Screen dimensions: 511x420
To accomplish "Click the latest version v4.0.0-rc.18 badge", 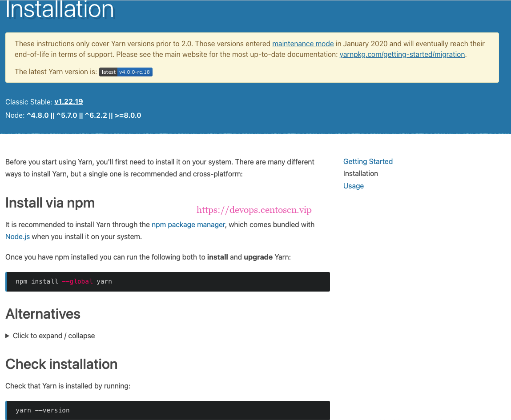I will pyautogui.click(x=126, y=72).
